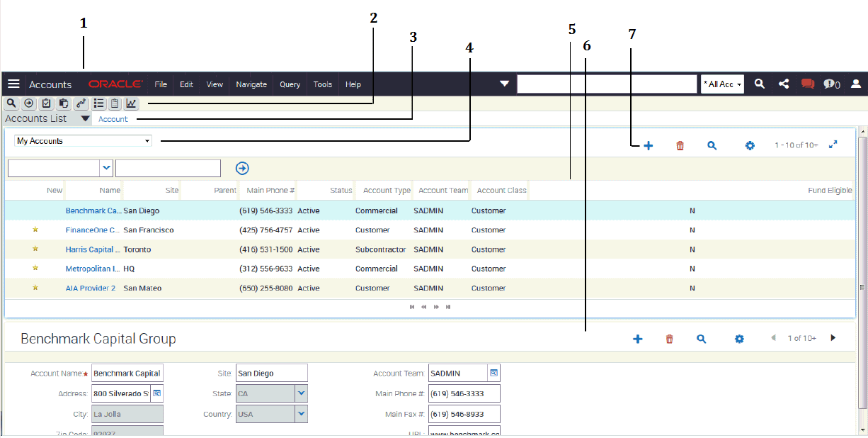This screenshot has width=868, height=438.
Task: Click the bulleted list toolbar icon
Action: coord(99,103)
